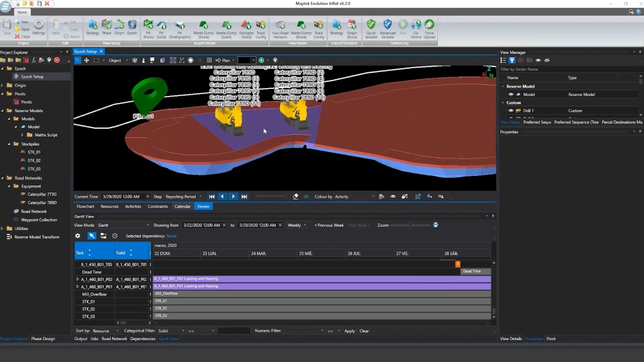The width and height of the screenshot is (644, 362).
Task: Collapse the Custom group in View Manager
Action: point(503,102)
